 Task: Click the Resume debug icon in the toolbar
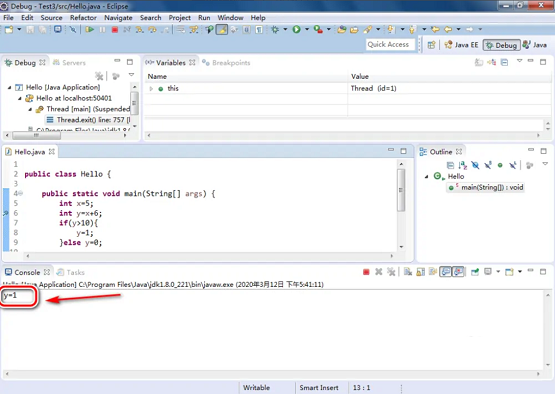[x=90, y=29]
